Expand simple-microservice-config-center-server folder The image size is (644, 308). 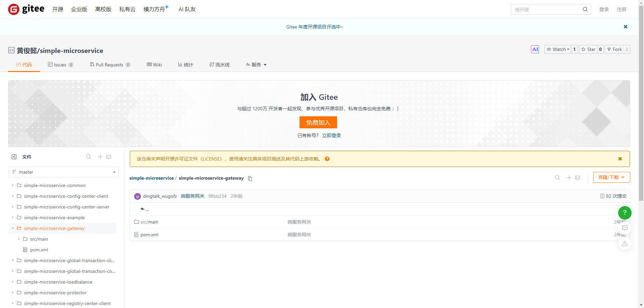pyautogui.click(x=13, y=207)
